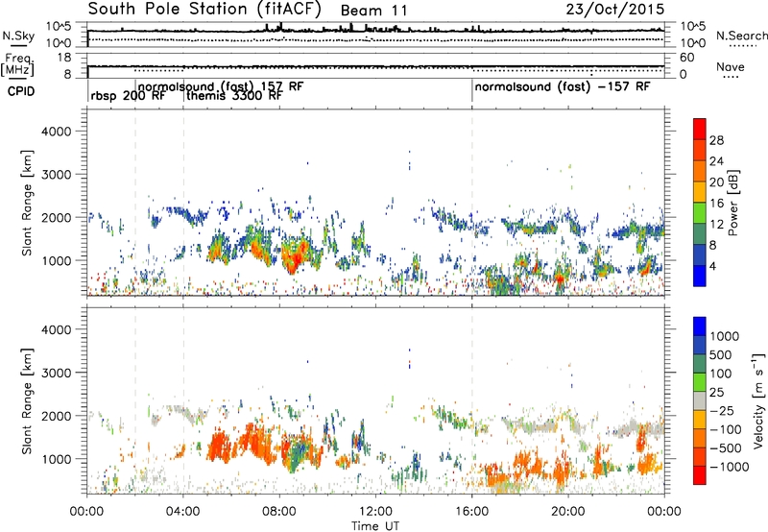Screen dimensions: 768x532
Task: Click the 'Beam 11' label
Action: pyautogui.click(x=373, y=11)
